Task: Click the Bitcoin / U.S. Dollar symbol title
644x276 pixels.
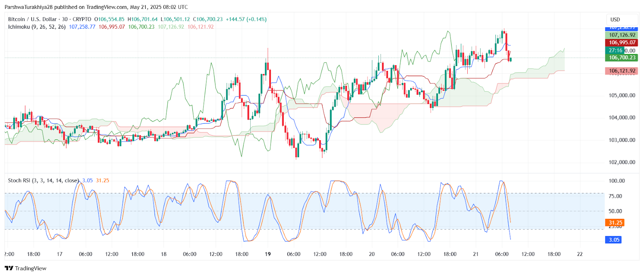Action: coord(32,19)
